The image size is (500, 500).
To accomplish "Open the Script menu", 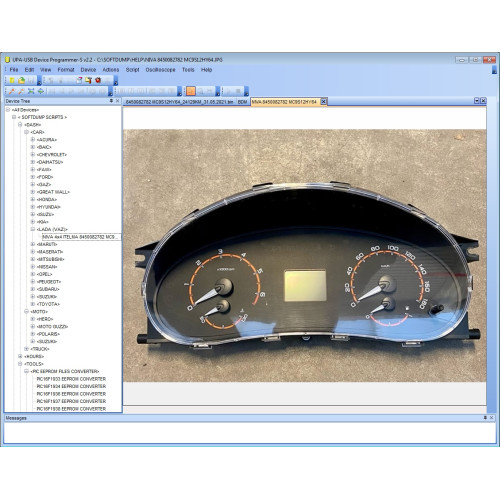I will click(x=132, y=70).
